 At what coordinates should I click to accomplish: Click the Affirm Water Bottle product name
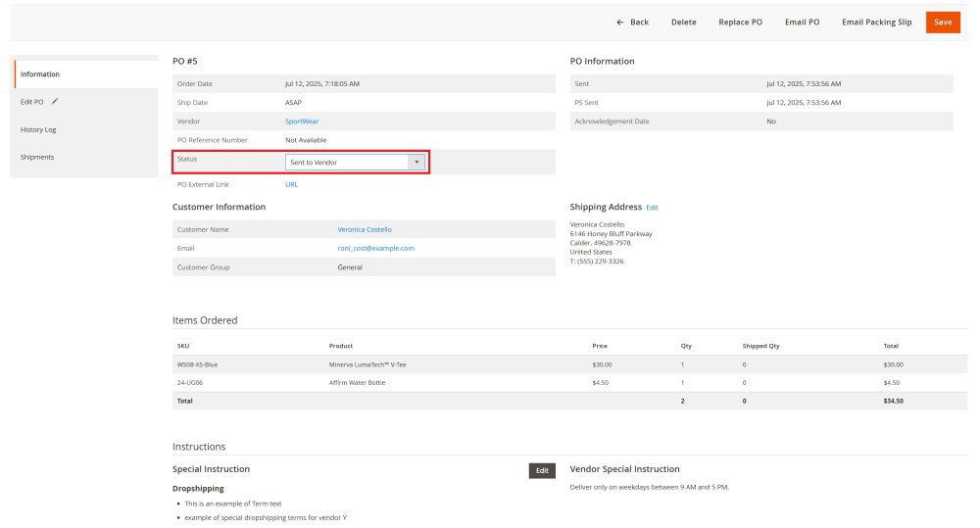(x=357, y=382)
